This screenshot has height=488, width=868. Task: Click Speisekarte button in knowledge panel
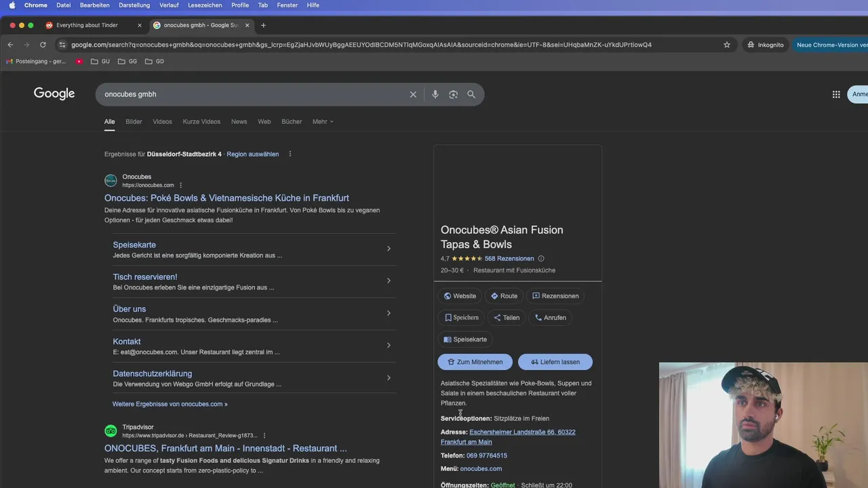[x=465, y=339]
